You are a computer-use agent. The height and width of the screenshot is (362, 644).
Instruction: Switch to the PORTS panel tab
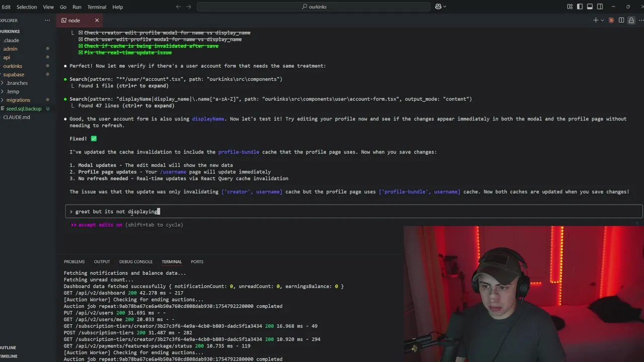click(197, 261)
